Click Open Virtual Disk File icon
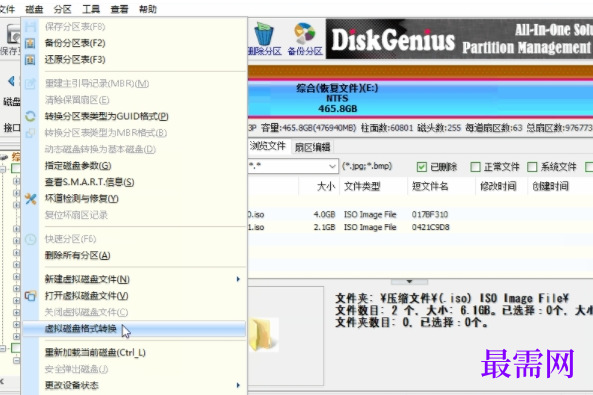Image resolution: width=593 pixels, height=395 pixels. point(30,296)
